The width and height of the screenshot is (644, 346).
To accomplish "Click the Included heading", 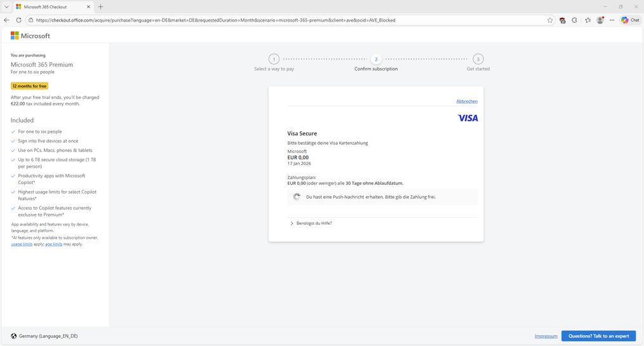I will (22, 120).
